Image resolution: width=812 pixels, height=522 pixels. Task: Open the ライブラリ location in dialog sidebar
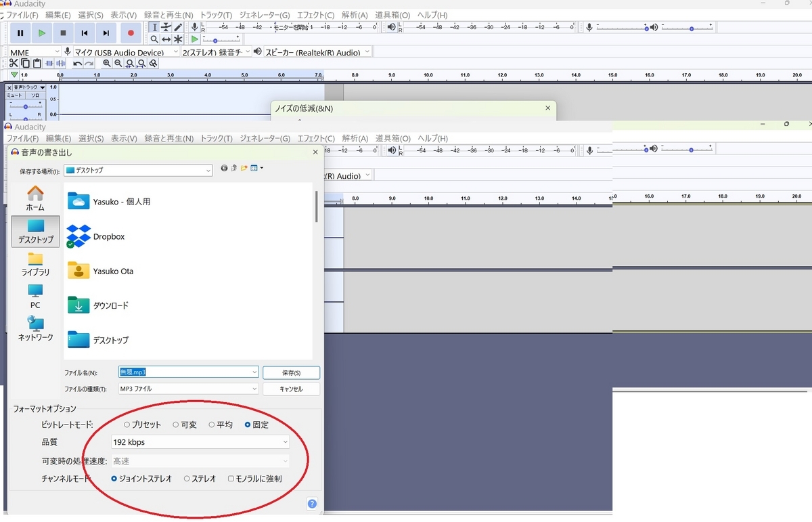tap(35, 263)
